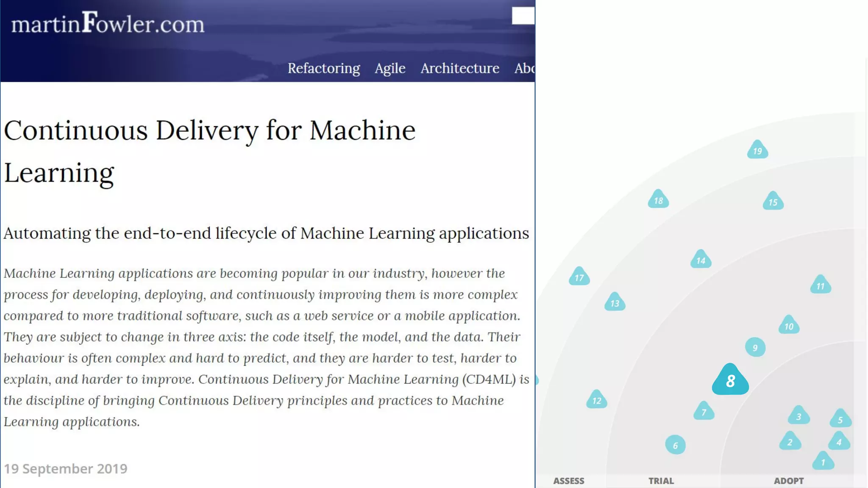
Task: Click the subtitle about automating end-to-end lifecycle
Action: point(266,233)
